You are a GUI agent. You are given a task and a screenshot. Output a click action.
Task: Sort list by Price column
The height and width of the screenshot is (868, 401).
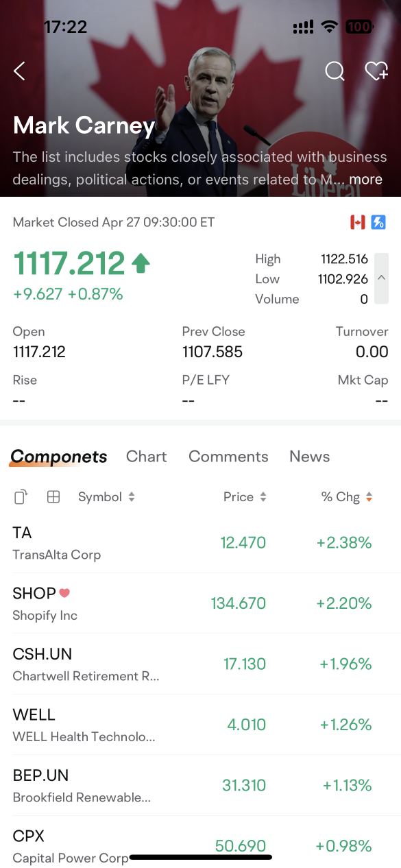[245, 497]
